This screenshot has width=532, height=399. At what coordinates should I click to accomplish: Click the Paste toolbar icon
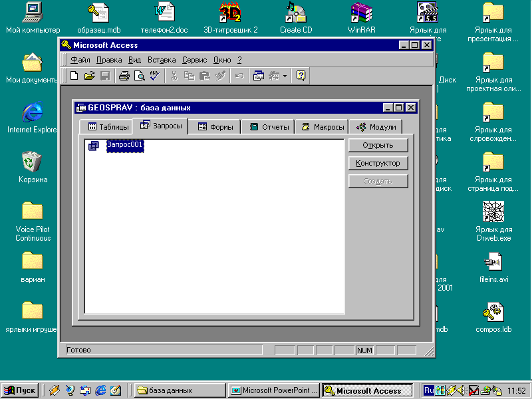coord(205,76)
